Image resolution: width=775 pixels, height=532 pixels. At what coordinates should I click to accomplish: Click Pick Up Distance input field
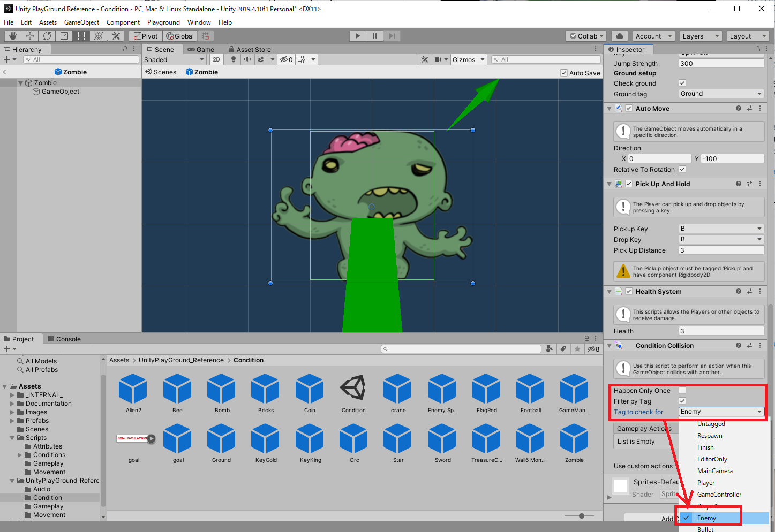pos(721,250)
